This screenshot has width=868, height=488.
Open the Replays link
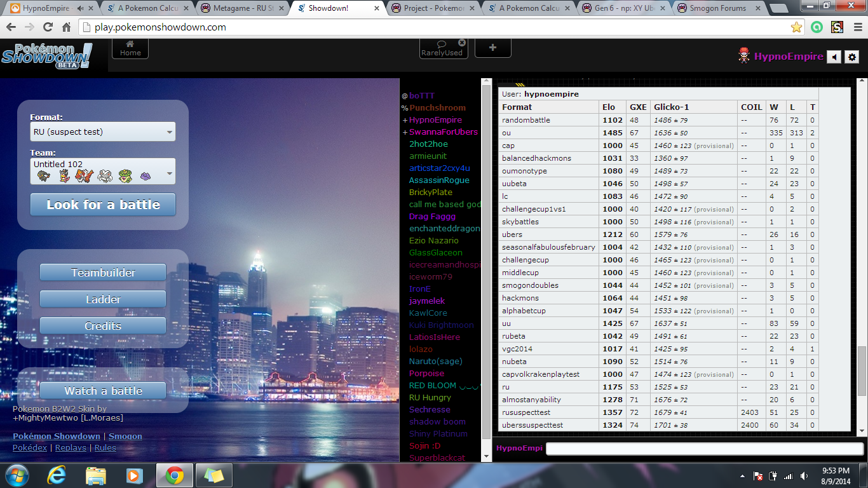pos(71,448)
